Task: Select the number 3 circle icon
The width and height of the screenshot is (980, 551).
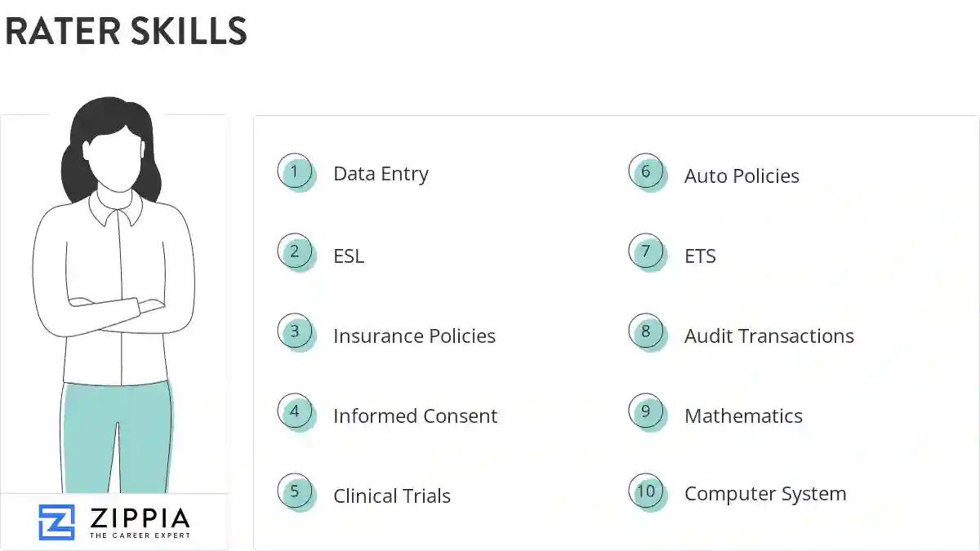Action: click(296, 332)
